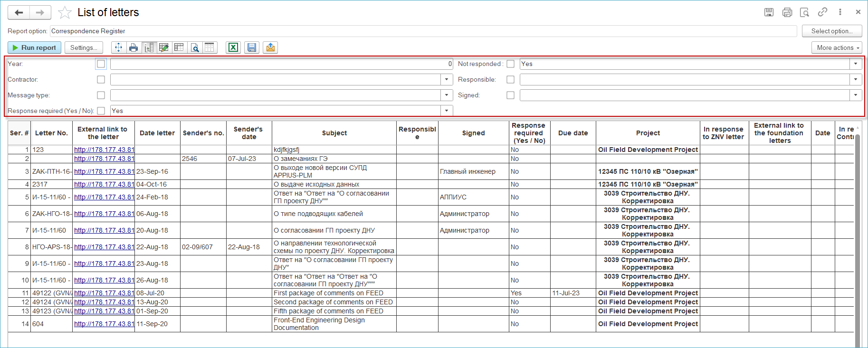The height and width of the screenshot is (348, 868).
Task: Open the Responsible dropdown arrow
Action: click(x=856, y=79)
